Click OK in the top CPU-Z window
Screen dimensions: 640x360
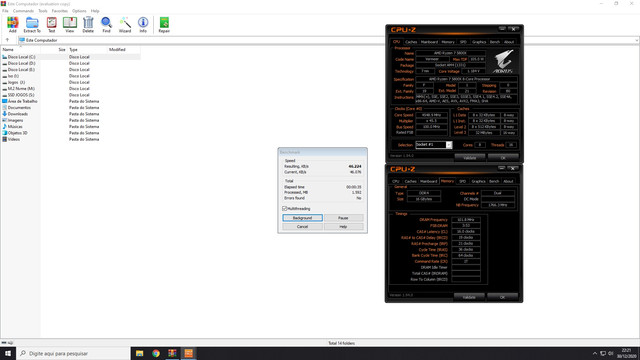coord(503,158)
